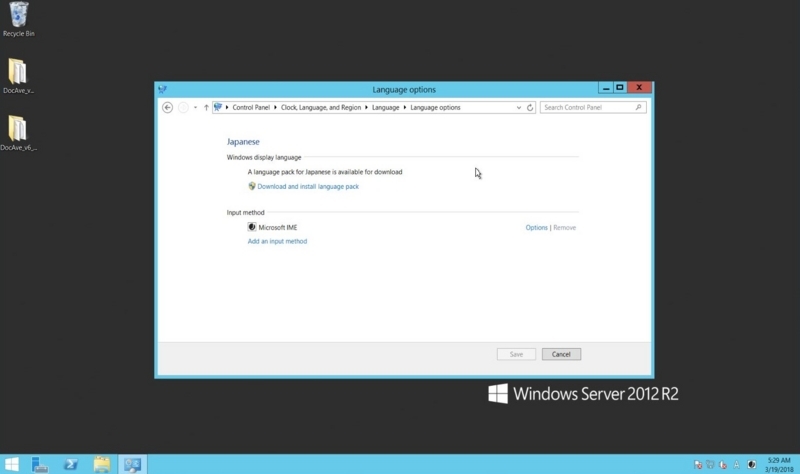Navigate to Language breadcrumb

385,108
